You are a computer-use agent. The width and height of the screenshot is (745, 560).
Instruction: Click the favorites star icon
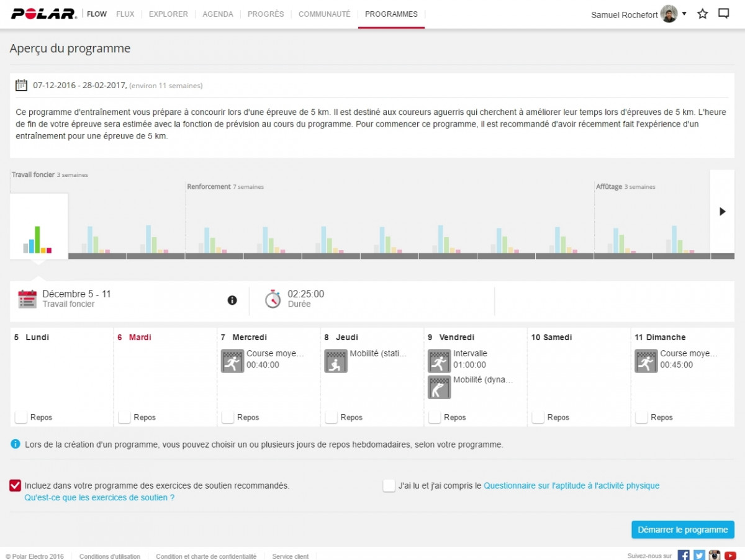point(703,14)
